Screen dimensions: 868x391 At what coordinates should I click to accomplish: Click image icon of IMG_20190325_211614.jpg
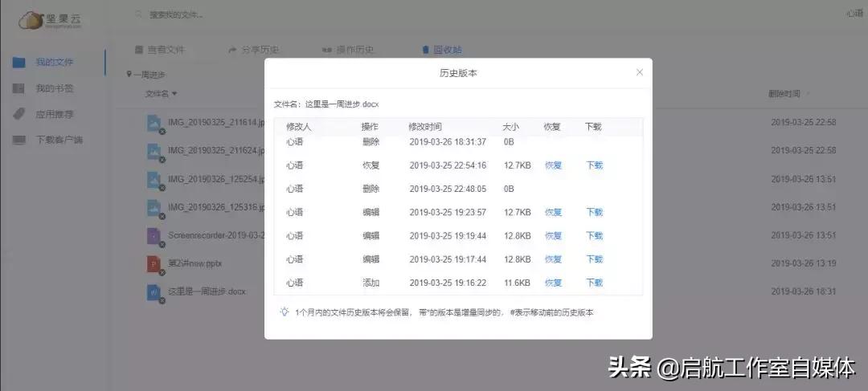tap(154, 122)
